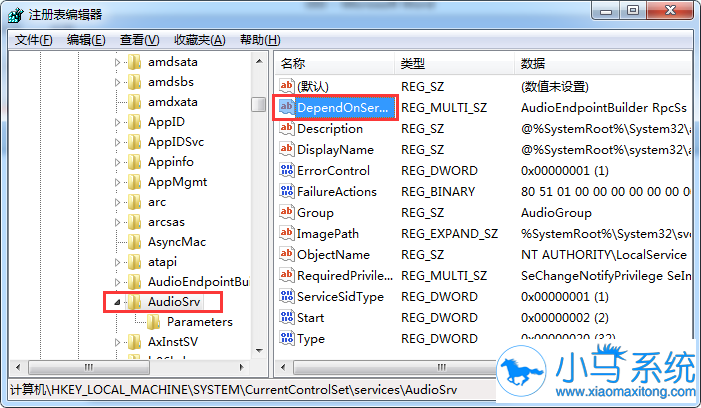The width and height of the screenshot is (701, 408).
Task: Open the 编辑(E) menu
Action: 86,40
